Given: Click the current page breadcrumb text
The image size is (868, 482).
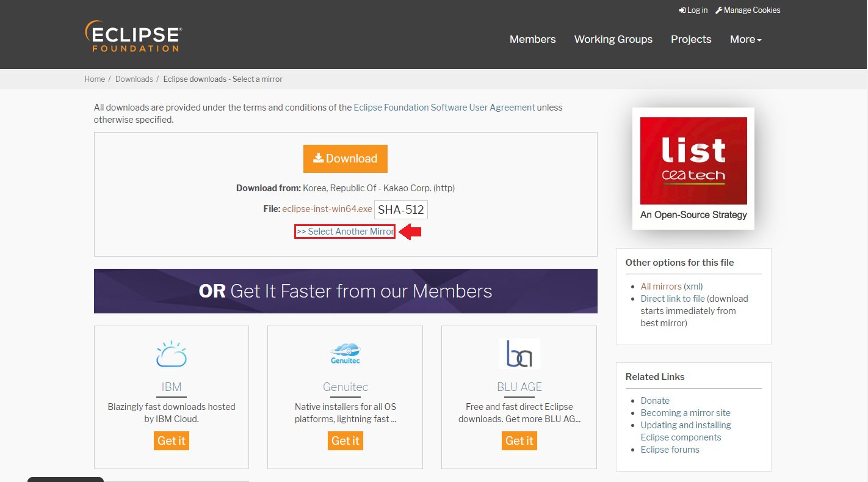Looking at the screenshot, I should coord(223,79).
